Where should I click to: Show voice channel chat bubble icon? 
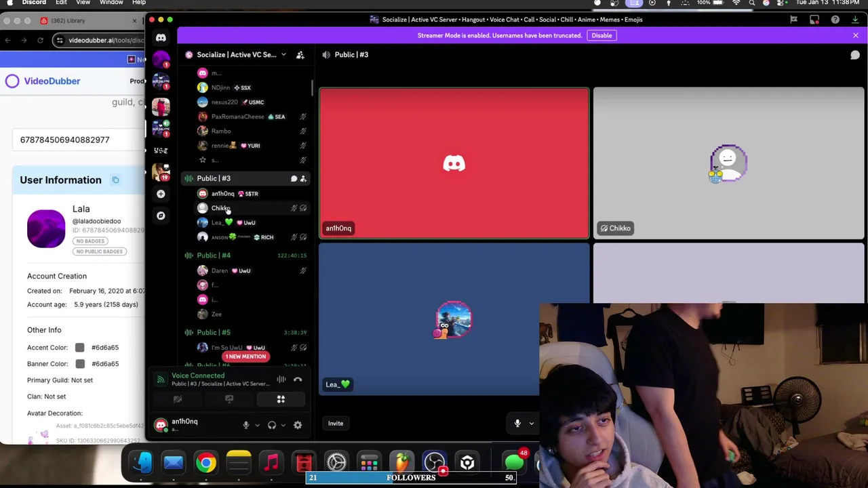[855, 55]
